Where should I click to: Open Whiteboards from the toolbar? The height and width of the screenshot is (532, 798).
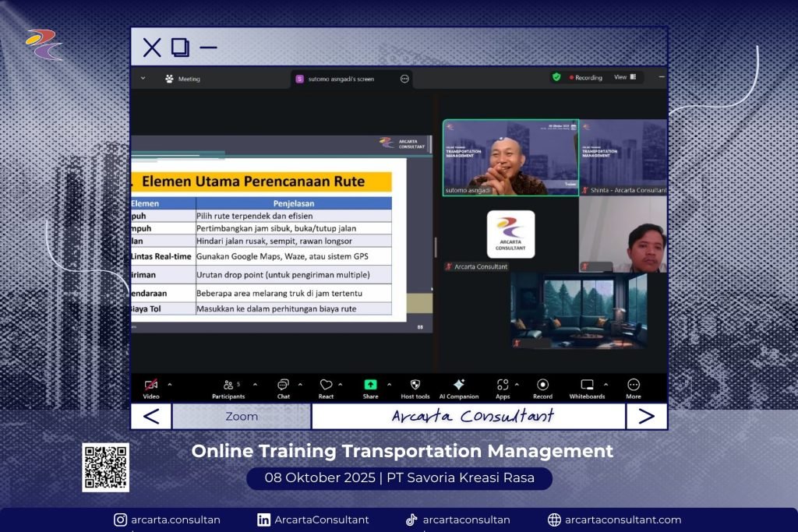coord(587,385)
